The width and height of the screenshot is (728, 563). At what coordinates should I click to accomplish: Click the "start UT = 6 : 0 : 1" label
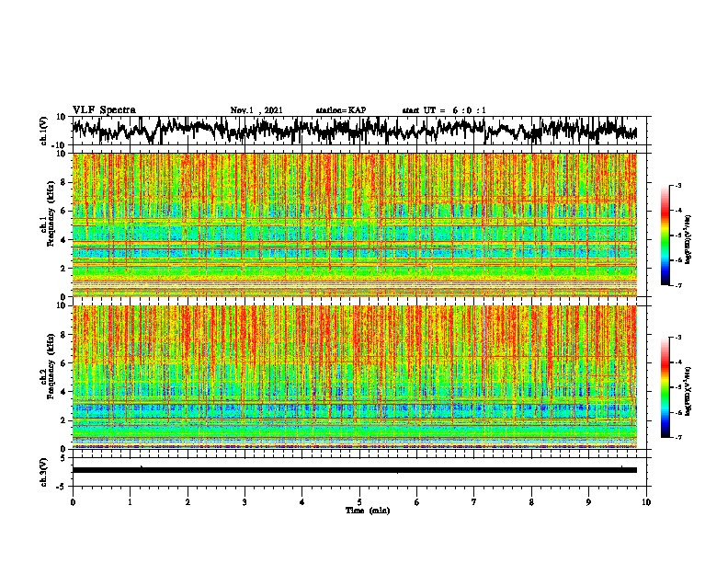(x=444, y=110)
